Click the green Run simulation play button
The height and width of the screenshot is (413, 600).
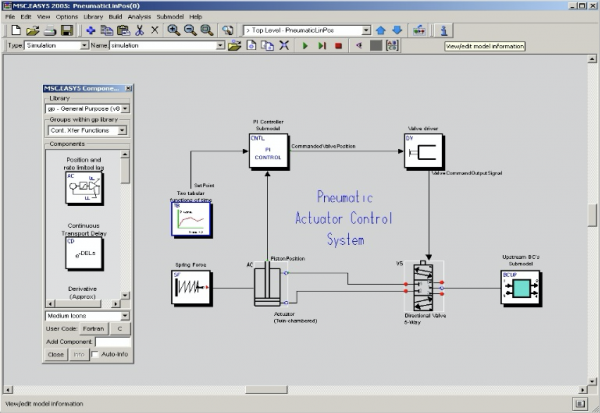click(305, 46)
